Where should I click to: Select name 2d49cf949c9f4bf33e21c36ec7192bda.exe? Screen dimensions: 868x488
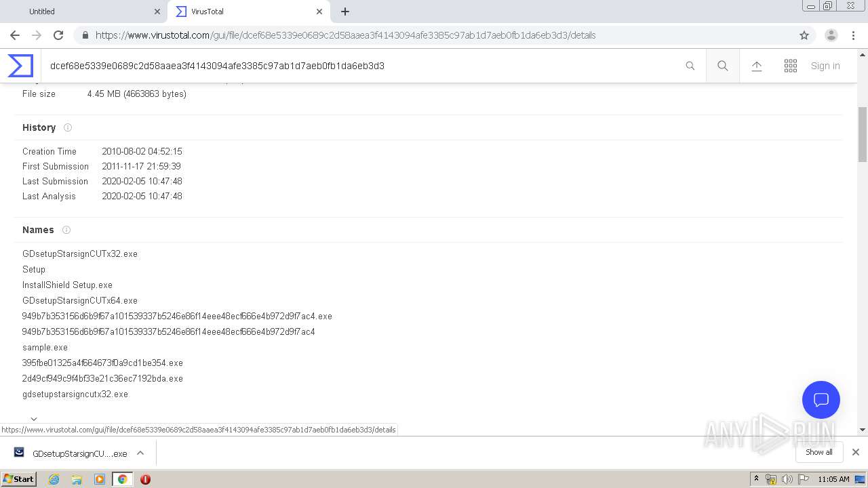[102, 378]
